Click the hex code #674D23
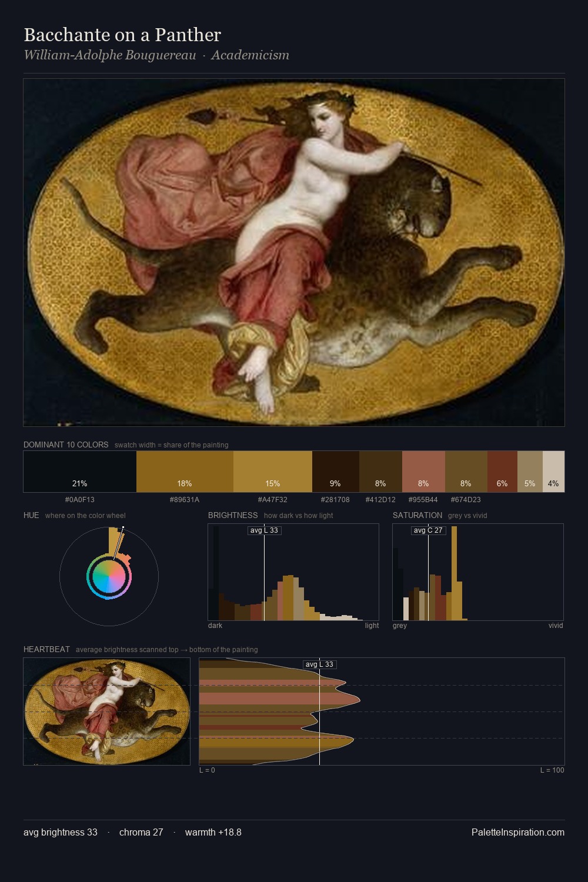This screenshot has height=882, width=588. pos(466,500)
